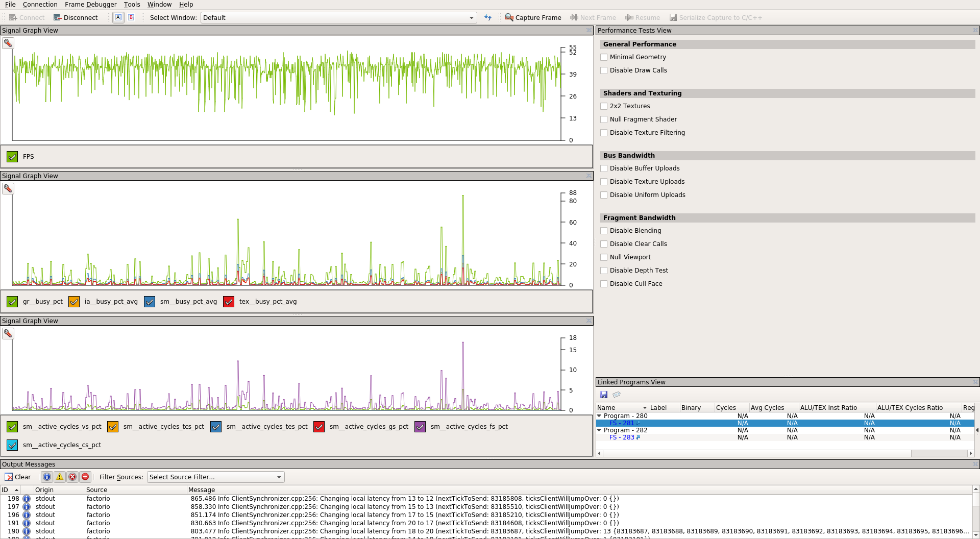Select the layout B toolbar icon

pos(131,17)
